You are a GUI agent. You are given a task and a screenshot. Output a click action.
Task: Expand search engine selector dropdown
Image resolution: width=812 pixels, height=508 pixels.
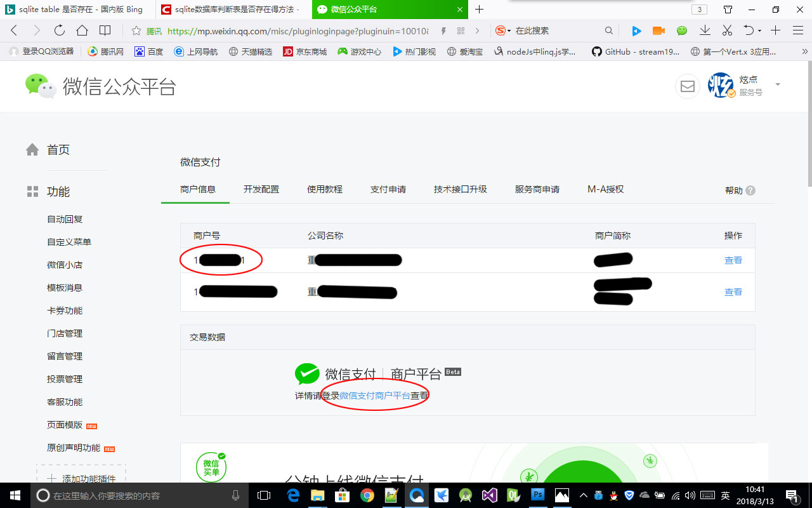[509, 31]
